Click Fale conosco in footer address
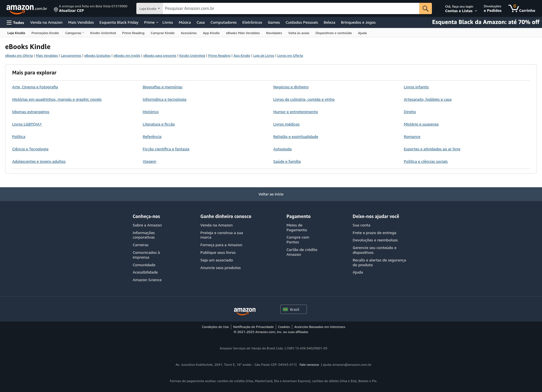This screenshot has width=542, height=392. click(x=309, y=365)
